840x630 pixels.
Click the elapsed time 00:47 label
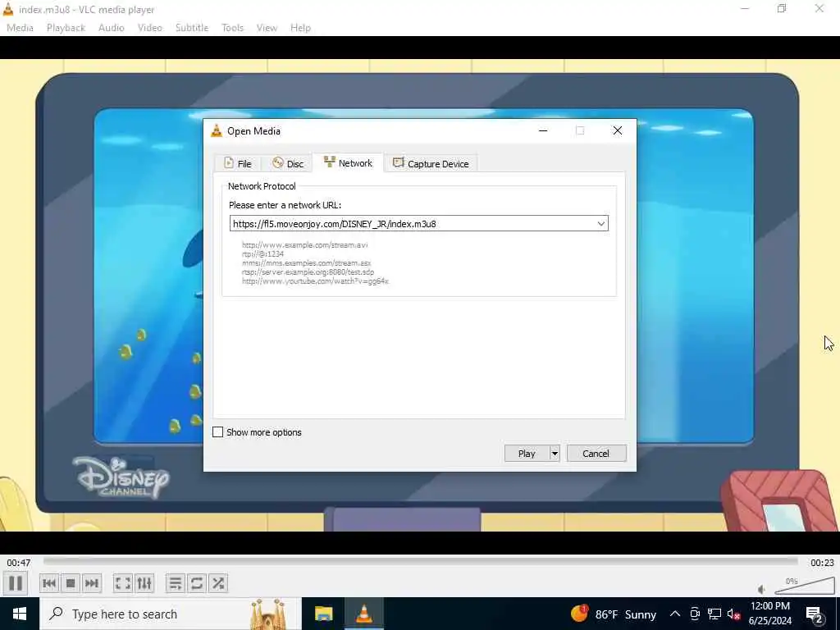coord(19,563)
